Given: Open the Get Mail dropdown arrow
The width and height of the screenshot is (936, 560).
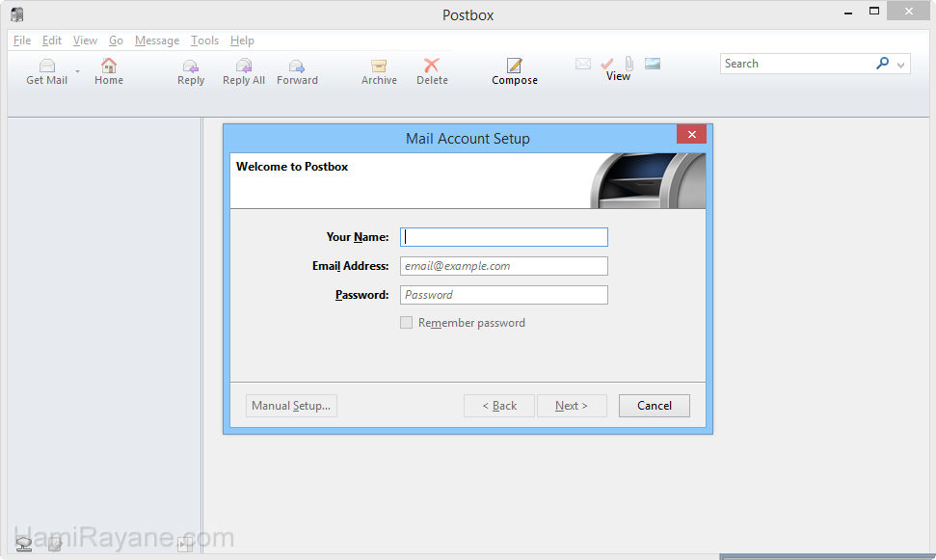Looking at the screenshot, I should click(78, 71).
